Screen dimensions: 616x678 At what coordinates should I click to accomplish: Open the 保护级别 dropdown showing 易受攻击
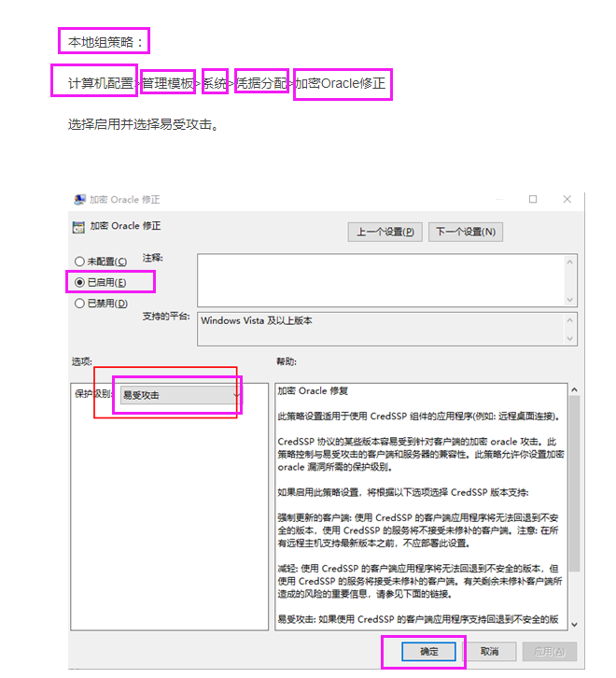tap(181, 395)
